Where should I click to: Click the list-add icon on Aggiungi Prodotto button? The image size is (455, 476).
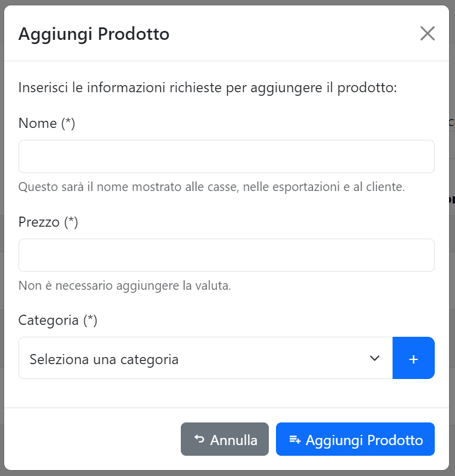click(x=295, y=439)
